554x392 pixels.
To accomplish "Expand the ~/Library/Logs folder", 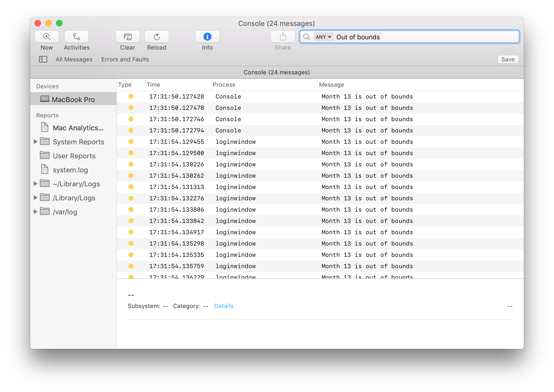I will tap(35, 184).
